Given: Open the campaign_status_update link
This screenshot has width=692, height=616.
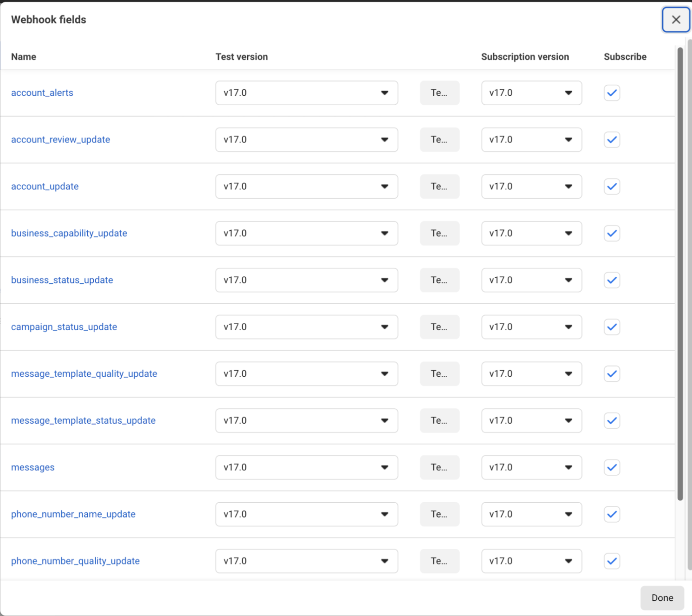Looking at the screenshot, I should [x=64, y=326].
